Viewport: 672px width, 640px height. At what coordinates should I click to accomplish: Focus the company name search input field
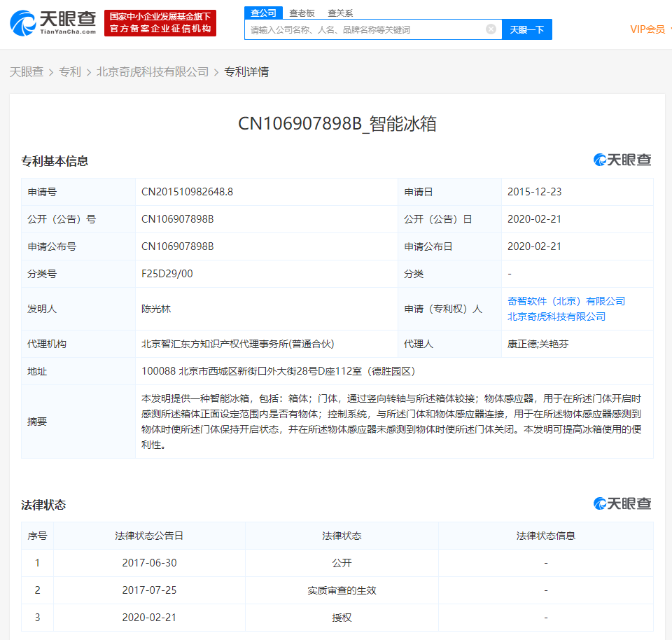point(364,29)
